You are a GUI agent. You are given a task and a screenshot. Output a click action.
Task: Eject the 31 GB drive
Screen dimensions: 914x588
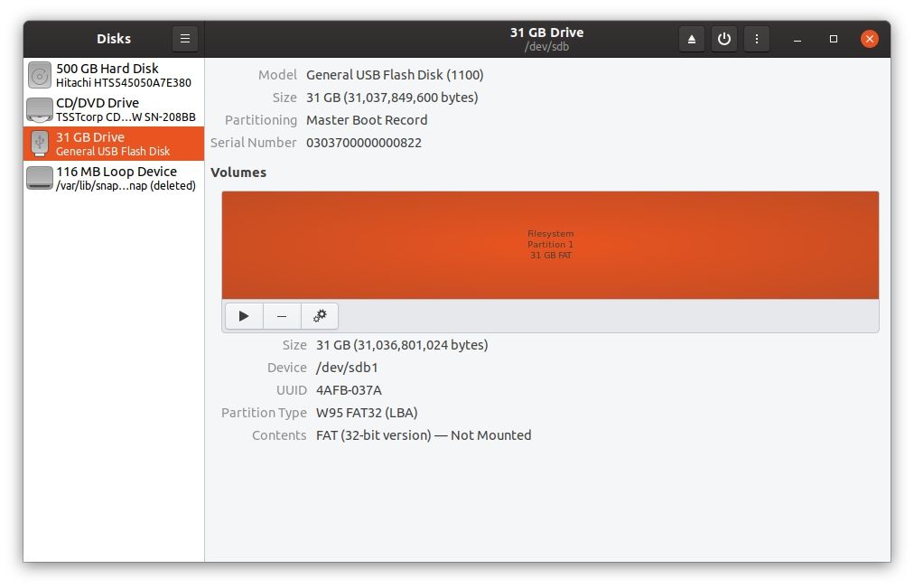tap(691, 39)
